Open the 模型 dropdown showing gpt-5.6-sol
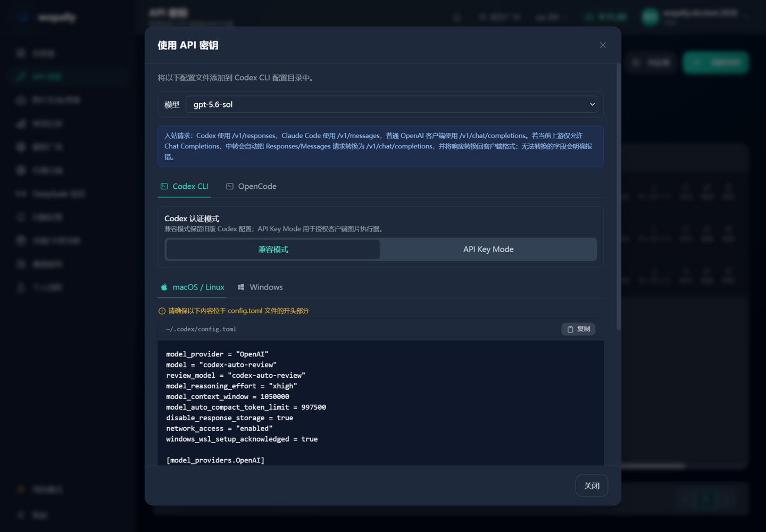Image resolution: width=766 pixels, height=532 pixels. pyautogui.click(x=391, y=104)
